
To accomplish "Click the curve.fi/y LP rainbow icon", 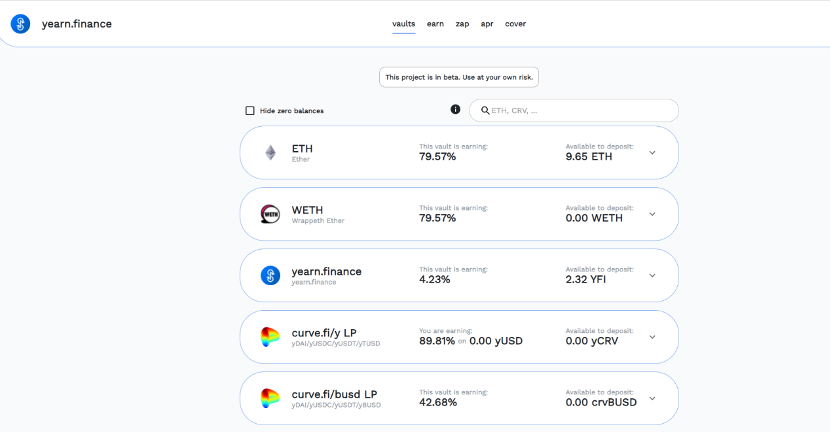I will (270, 337).
